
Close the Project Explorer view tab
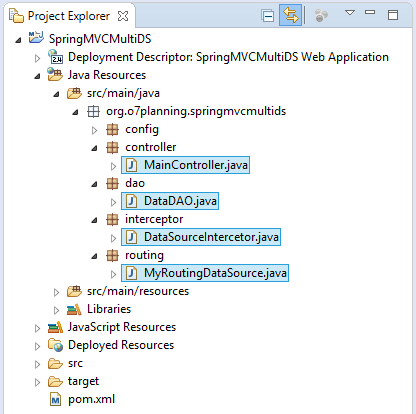coord(123,16)
